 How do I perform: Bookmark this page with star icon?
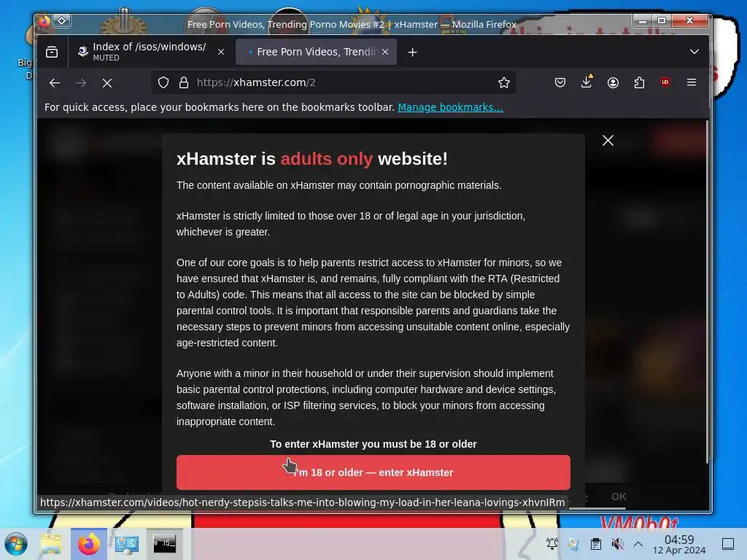click(504, 83)
